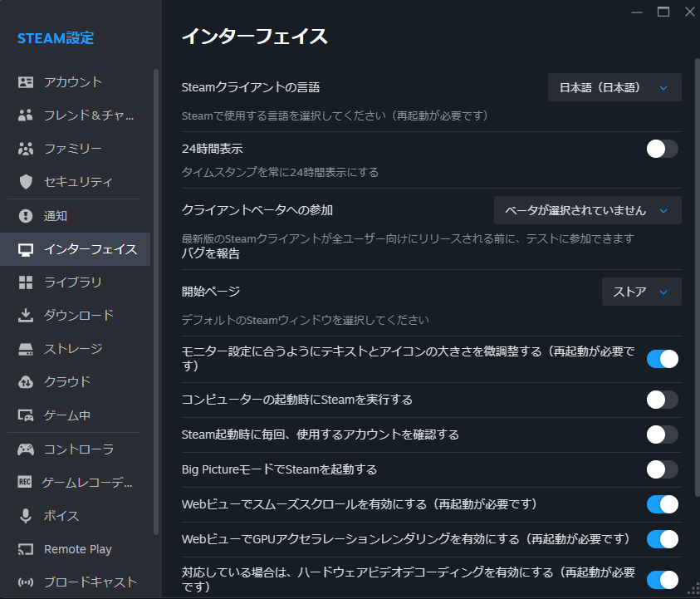Open the Steam client language dropdown
Viewport: 700px width, 599px height.
(x=614, y=87)
